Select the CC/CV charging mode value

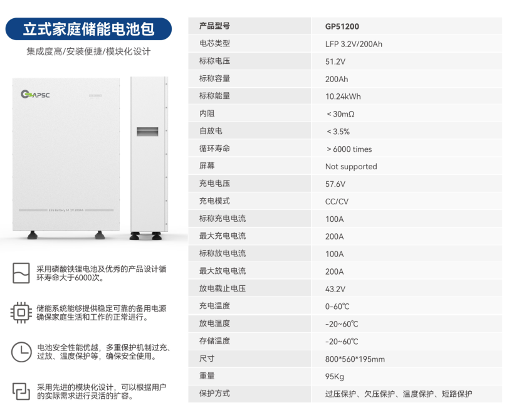337,201
